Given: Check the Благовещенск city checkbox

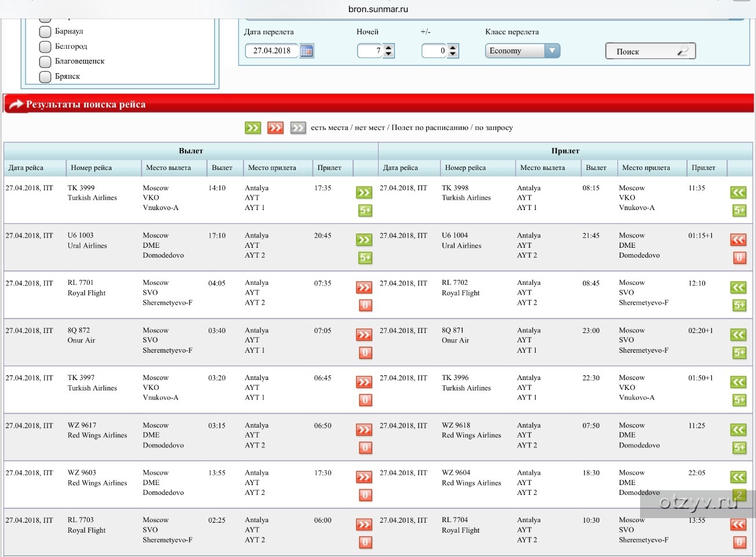Looking at the screenshot, I should (45, 62).
